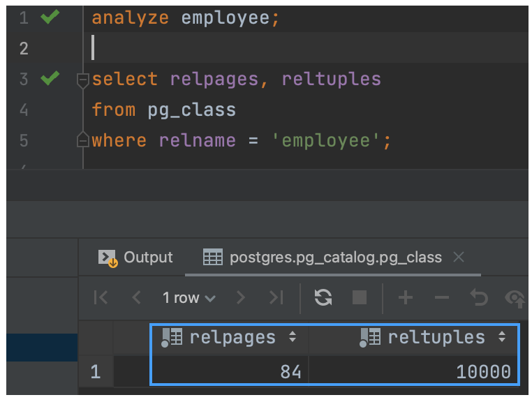Select the cell with value 10000
The image size is (532, 402).
[413, 371]
